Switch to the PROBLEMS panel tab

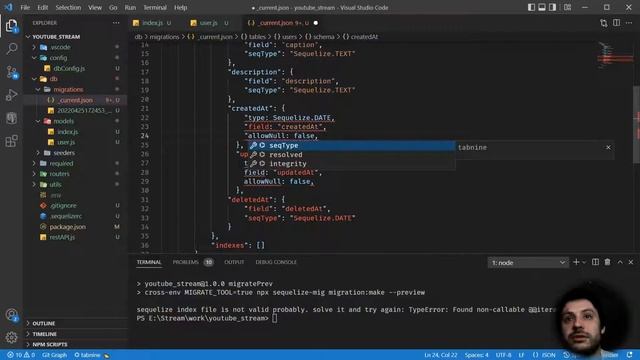pos(192,262)
